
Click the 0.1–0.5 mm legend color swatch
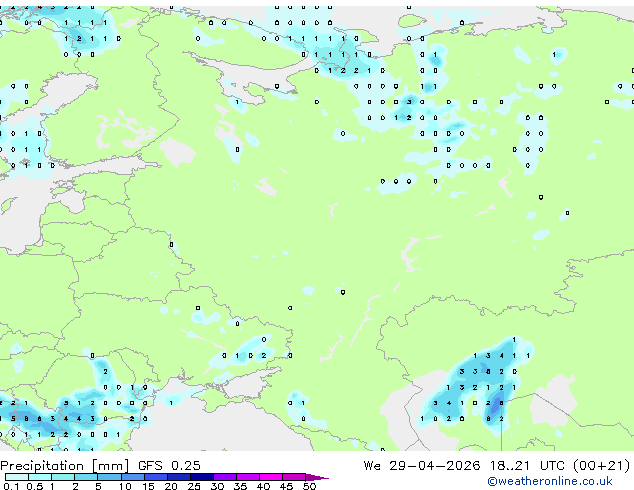17,477
